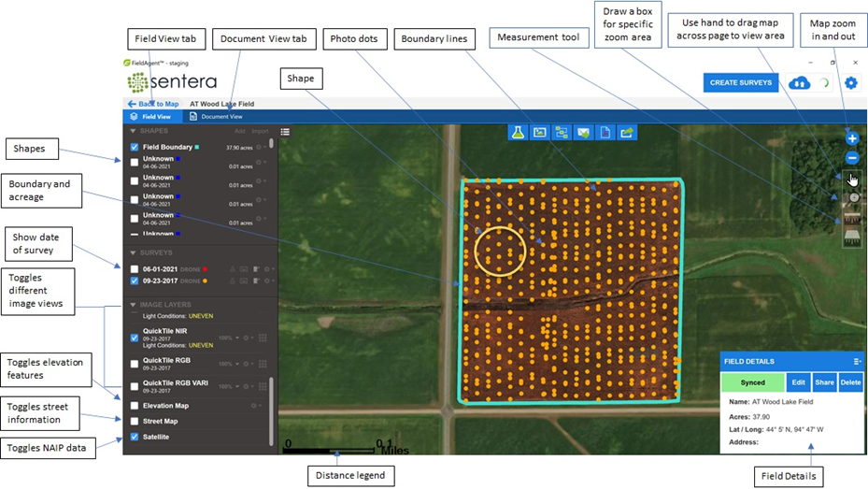The height and width of the screenshot is (489, 868).
Task: Click the Back to Map link
Action: click(x=153, y=104)
